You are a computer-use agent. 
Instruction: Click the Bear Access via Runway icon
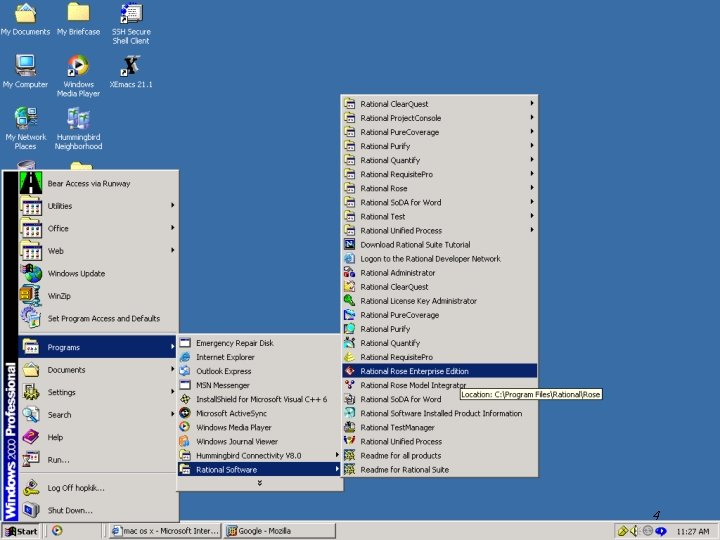pos(31,183)
